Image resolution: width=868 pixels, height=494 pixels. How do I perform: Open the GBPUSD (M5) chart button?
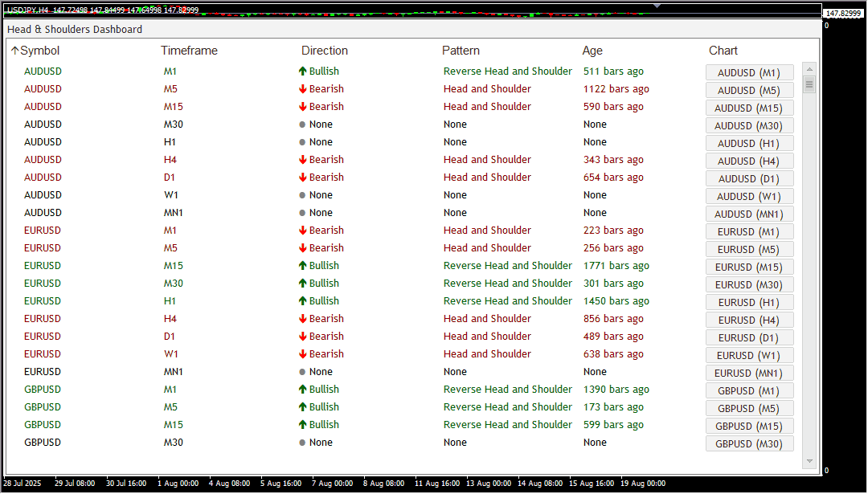[x=750, y=409]
